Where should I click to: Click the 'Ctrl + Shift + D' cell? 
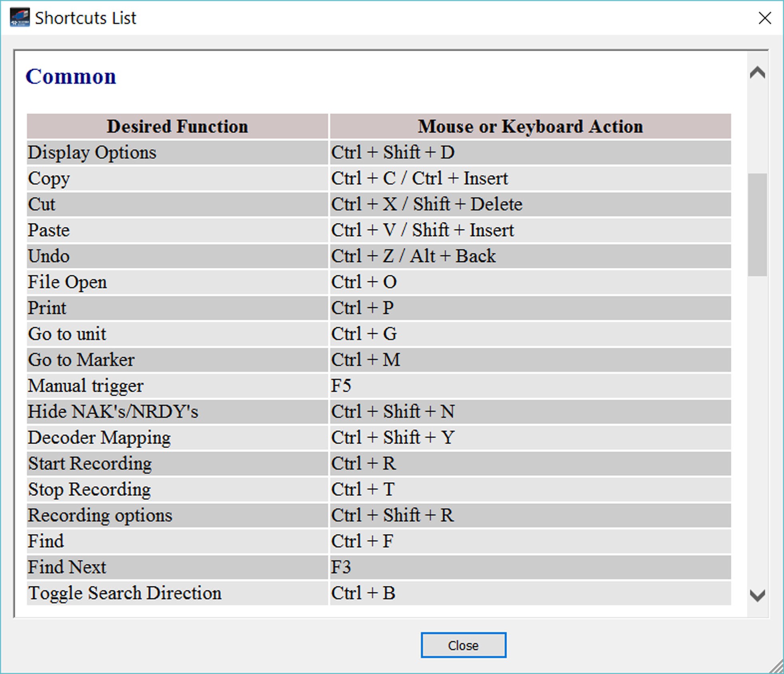530,152
